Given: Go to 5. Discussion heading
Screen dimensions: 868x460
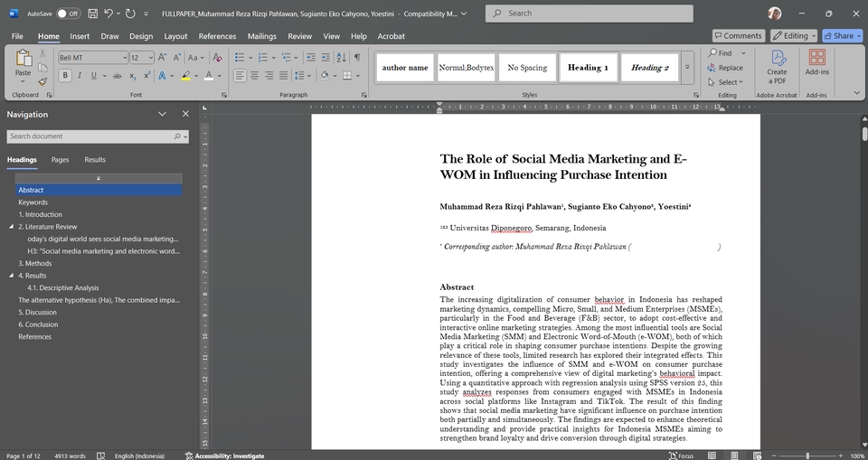Looking at the screenshot, I should 37,312.
